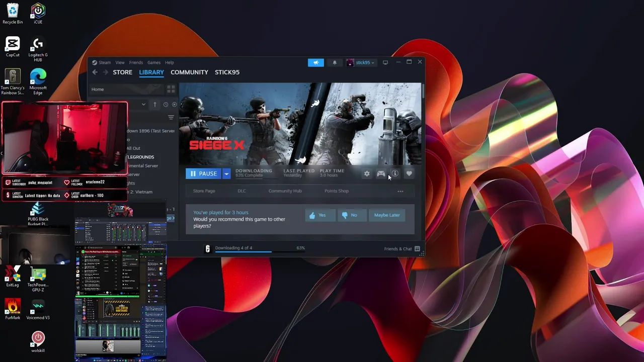The height and width of the screenshot is (362, 644).
Task: Open the Help menu in Steam
Action: [x=170, y=62]
